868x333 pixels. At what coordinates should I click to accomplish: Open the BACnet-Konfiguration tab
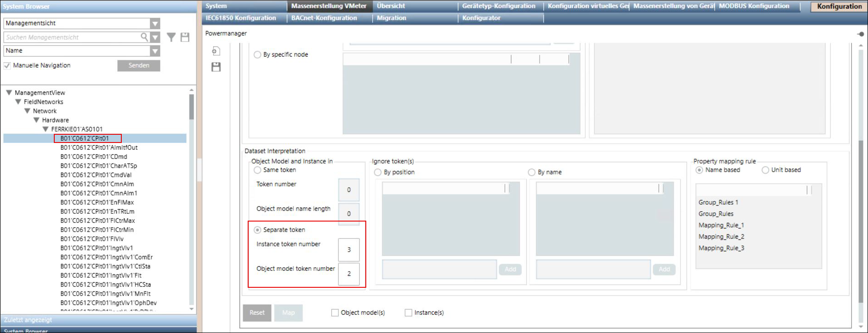(324, 18)
